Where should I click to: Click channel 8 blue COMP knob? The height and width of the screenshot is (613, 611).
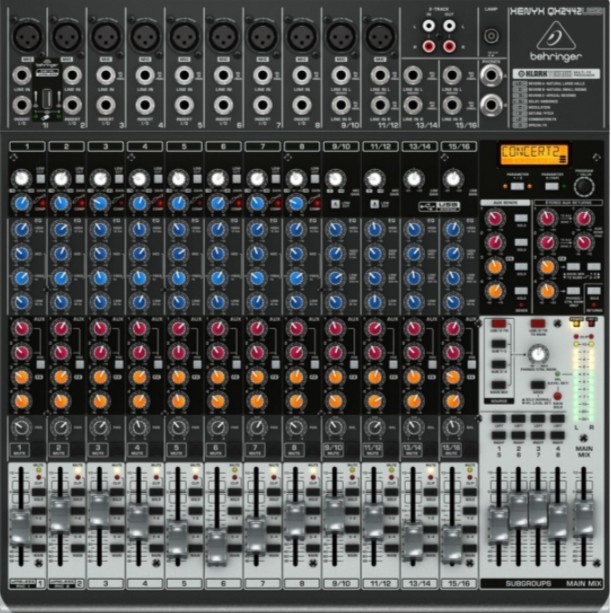[x=296, y=203]
